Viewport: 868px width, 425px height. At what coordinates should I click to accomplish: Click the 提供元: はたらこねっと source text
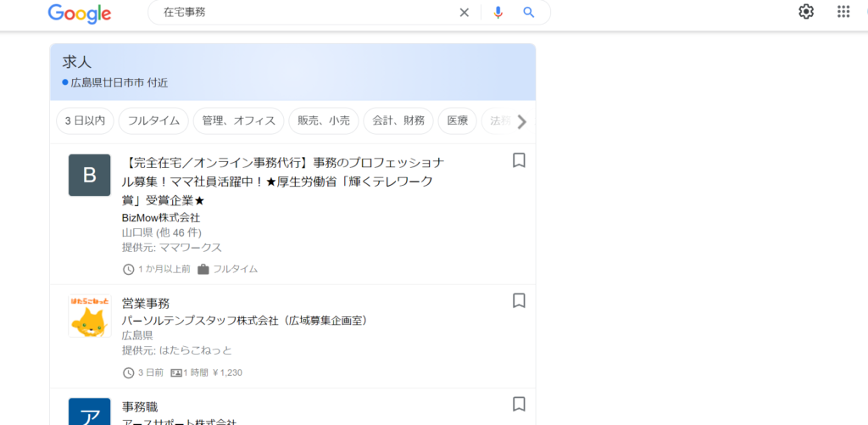point(177,350)
